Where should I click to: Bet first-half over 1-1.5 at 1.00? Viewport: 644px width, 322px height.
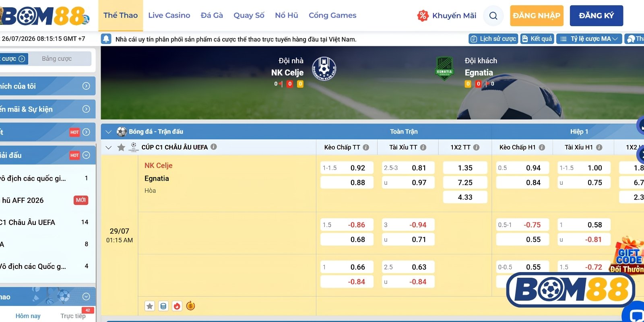(x=584, y=168)
